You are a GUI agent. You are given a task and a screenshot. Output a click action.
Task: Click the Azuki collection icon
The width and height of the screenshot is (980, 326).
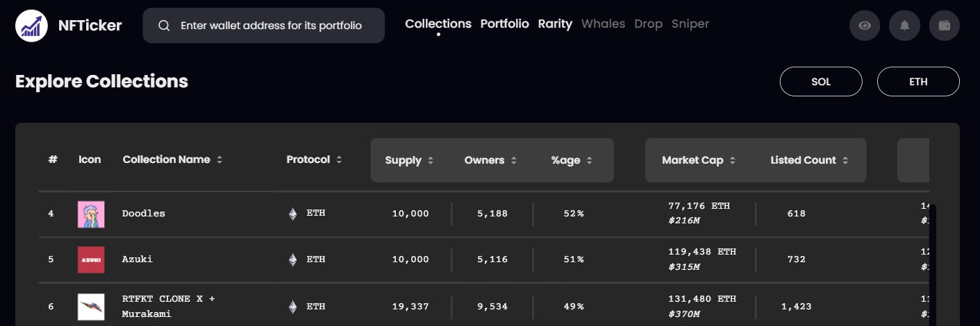pyautogui.click(x=91, y=260)
